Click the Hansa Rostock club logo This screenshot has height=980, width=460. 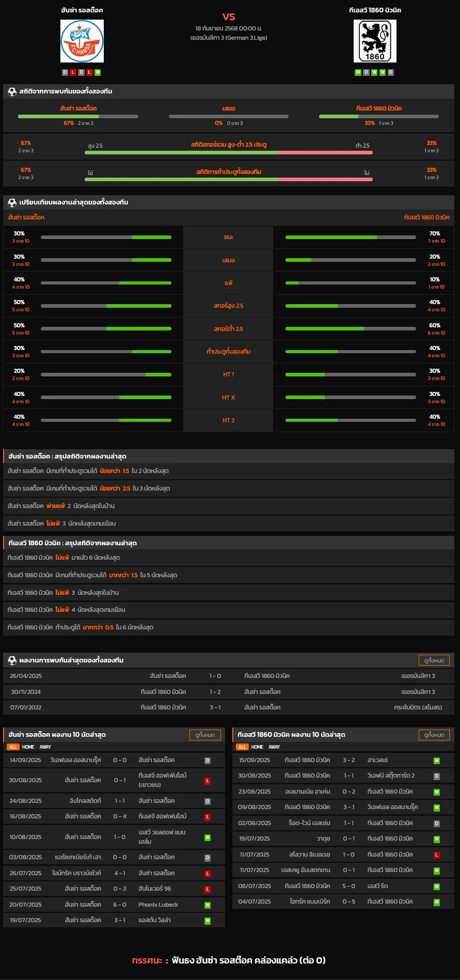(82, 41)
